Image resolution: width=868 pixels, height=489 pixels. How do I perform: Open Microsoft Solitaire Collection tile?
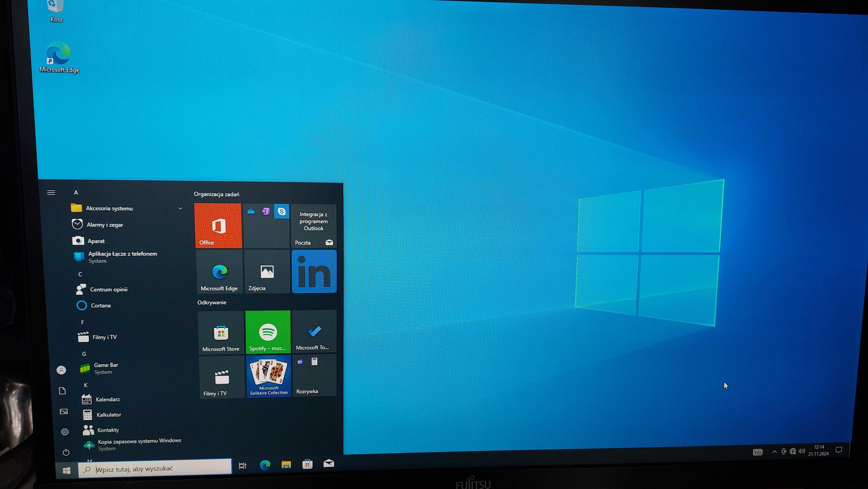pyautogui.click(x=269, y=376)
